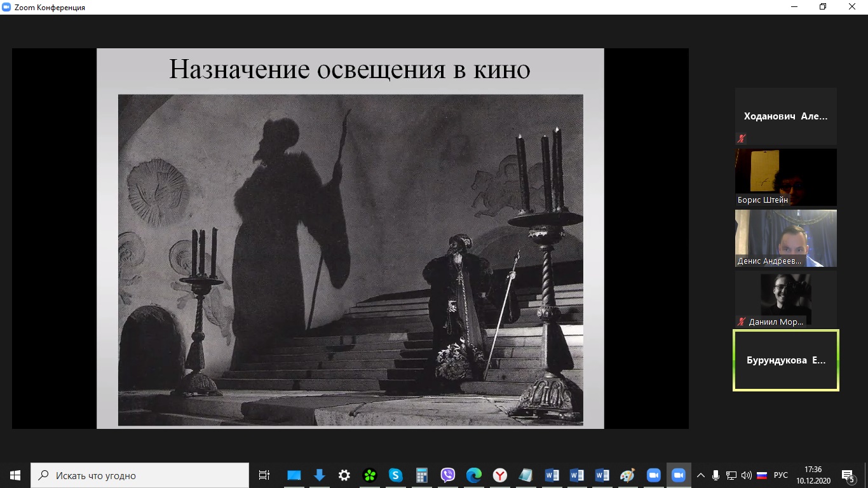Select Бурундукова Е... active speaker tile
868x488 pixels.
(786, 360)
